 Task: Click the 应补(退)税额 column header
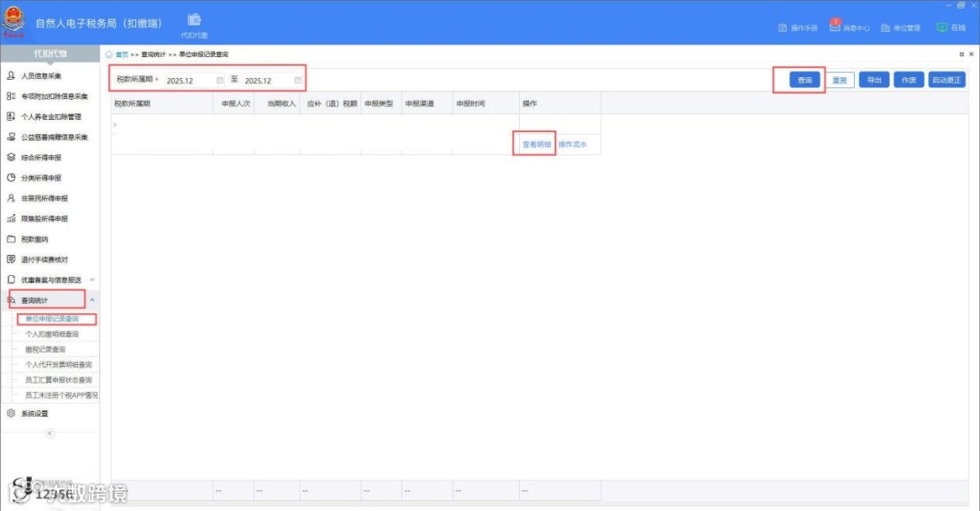coord(332,103)
